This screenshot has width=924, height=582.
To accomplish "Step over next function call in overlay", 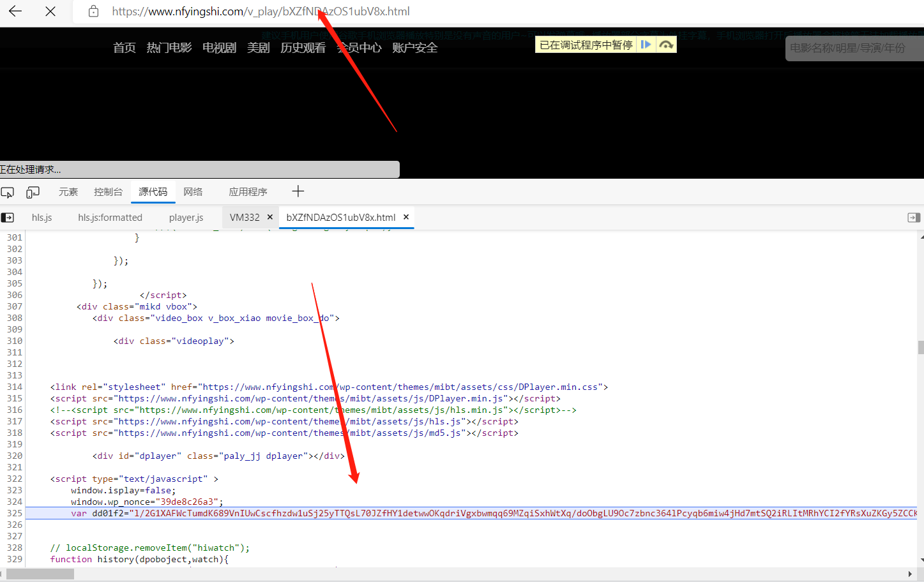I will [666, 45].
